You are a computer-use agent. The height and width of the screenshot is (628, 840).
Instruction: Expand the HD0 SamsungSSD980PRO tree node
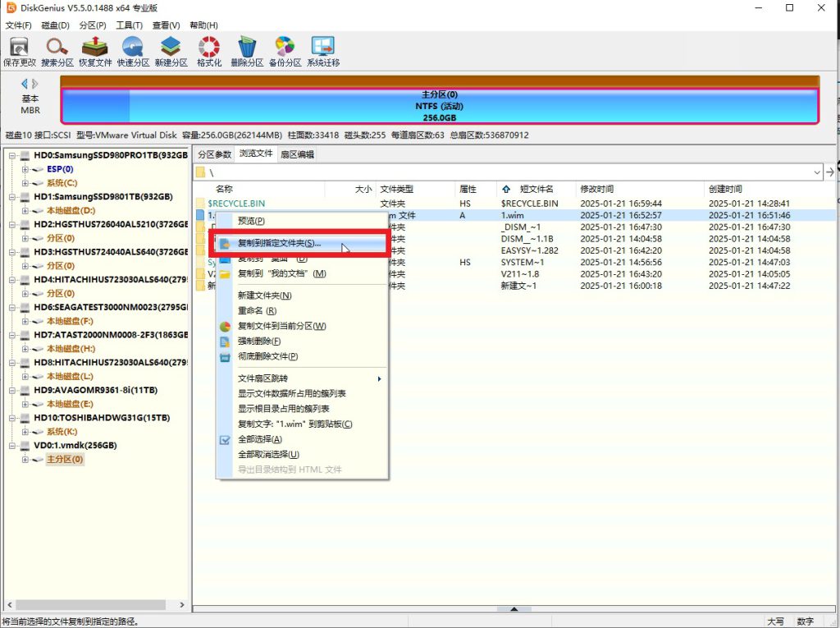point(12,155)
